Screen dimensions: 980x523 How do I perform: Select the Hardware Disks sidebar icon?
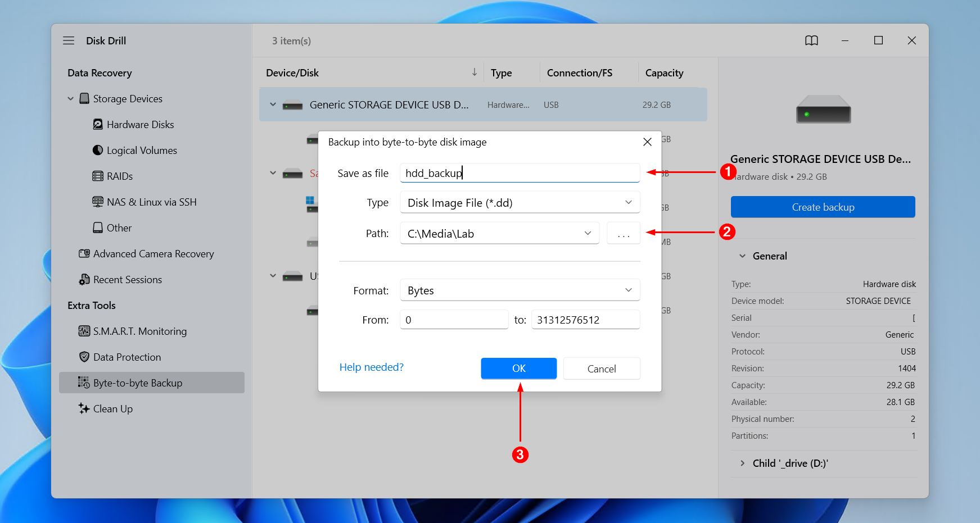98,124
